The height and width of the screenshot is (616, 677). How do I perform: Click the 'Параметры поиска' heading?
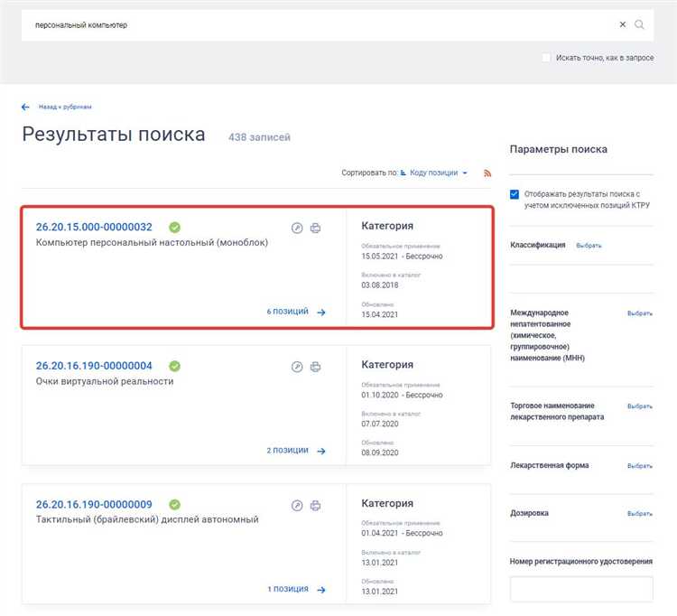coord(558,149)
